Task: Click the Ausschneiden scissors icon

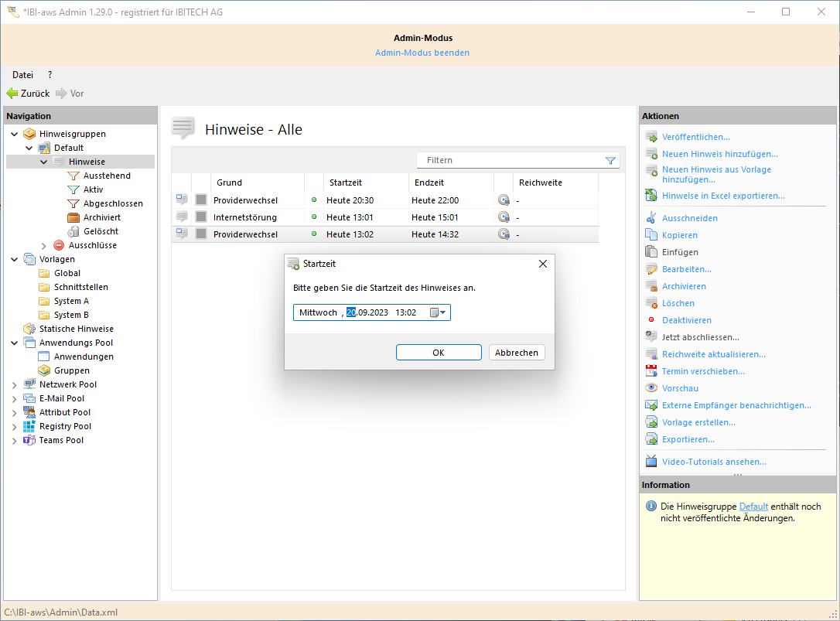Action: pos(651,218)
